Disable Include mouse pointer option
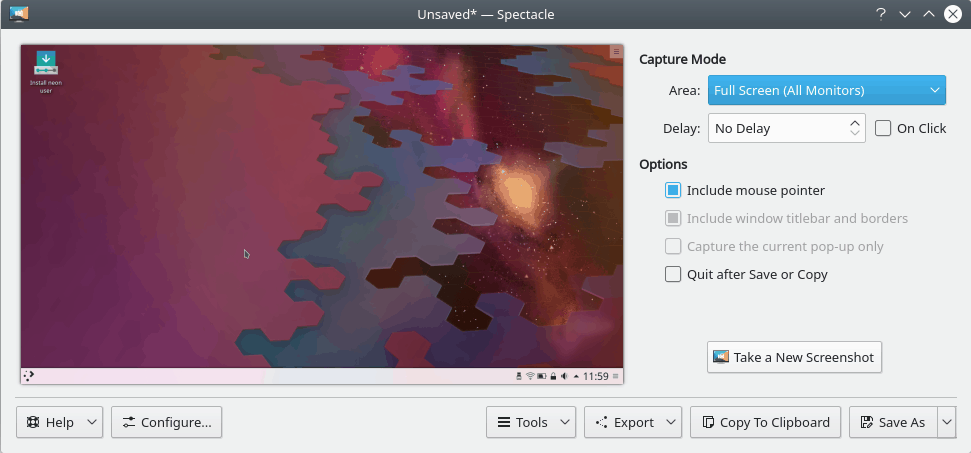 [x=673, y=190]
